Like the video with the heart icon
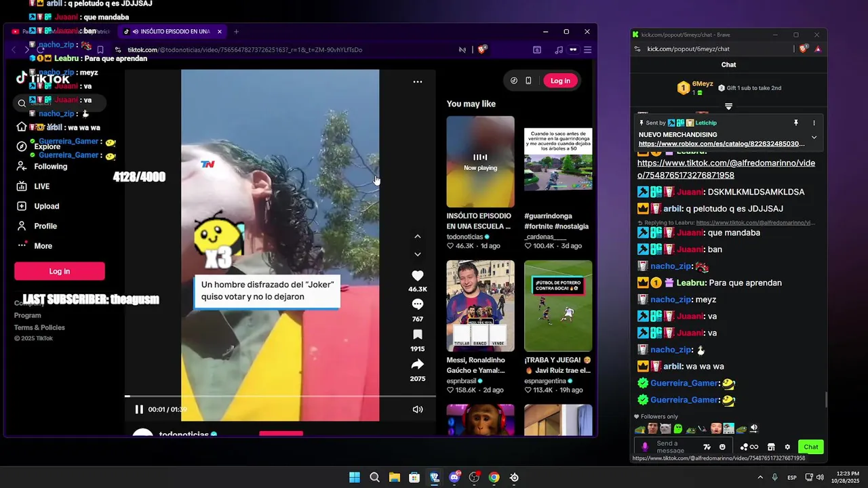 [x=418, y=276]
